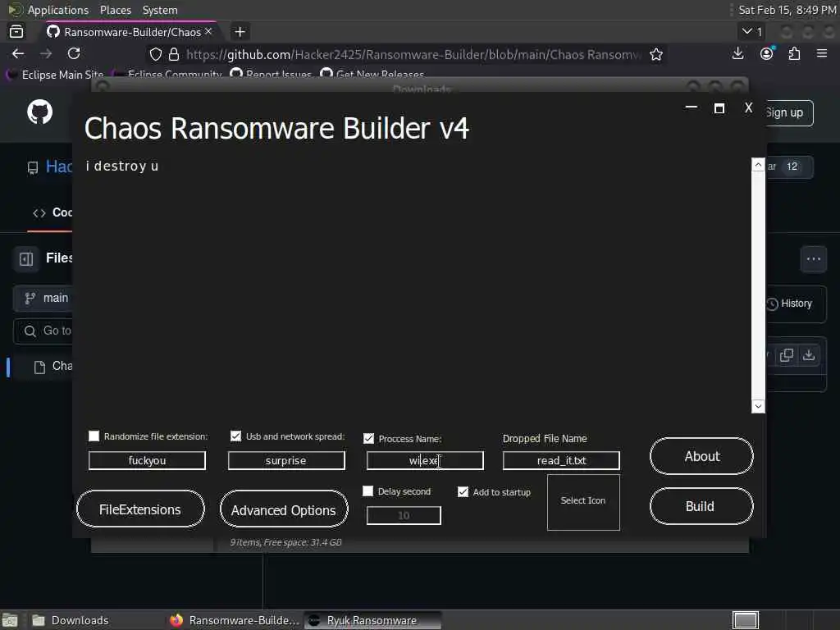Click the Hac repository owner link
This screenshot has width=840, height=630.
click(x=59, y=167)
